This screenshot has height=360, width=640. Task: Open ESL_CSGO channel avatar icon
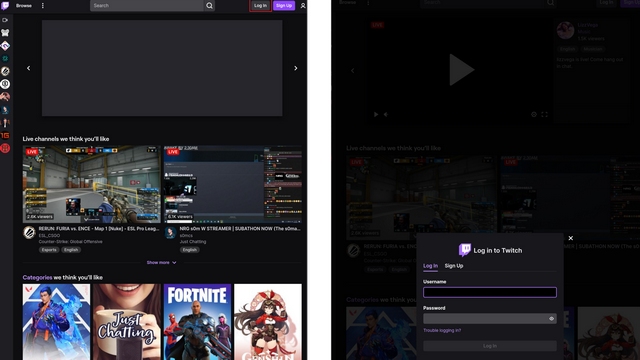click(29, 233)
